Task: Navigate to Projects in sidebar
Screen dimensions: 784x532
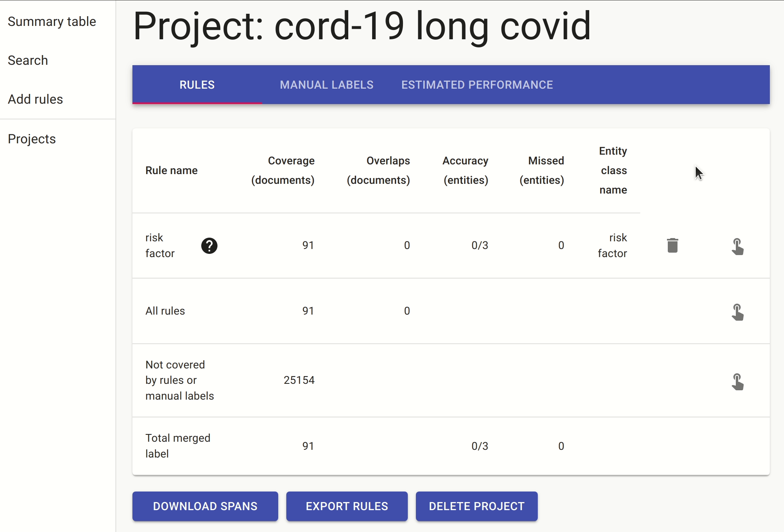Action: coord(32,139)
